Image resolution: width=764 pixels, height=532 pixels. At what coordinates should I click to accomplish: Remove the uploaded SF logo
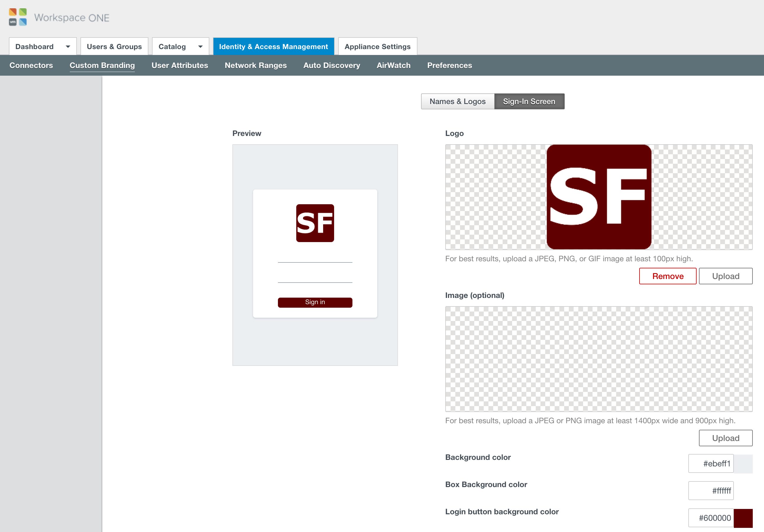click(668, 276)
